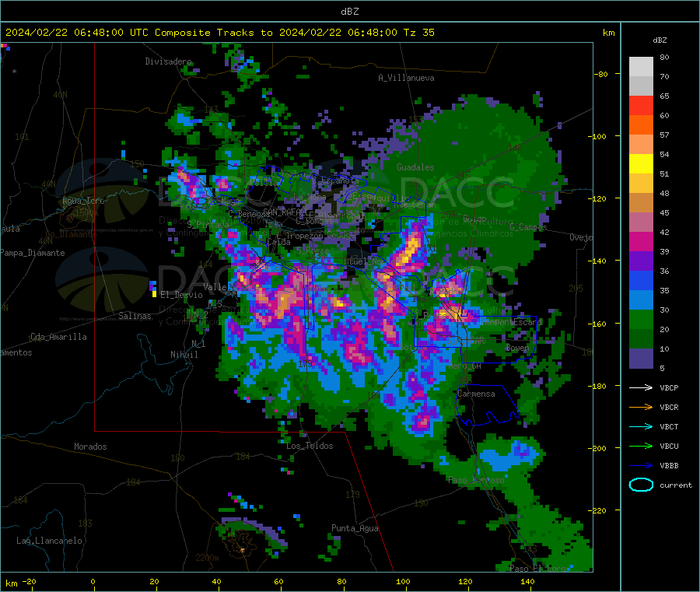Click the 'G_Campos' map label
Viewport: 700px width, 592px height.
[529, 227]
